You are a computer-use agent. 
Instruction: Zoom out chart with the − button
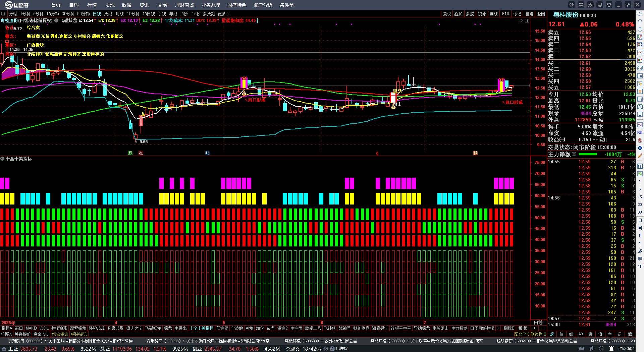pos(542,328)
